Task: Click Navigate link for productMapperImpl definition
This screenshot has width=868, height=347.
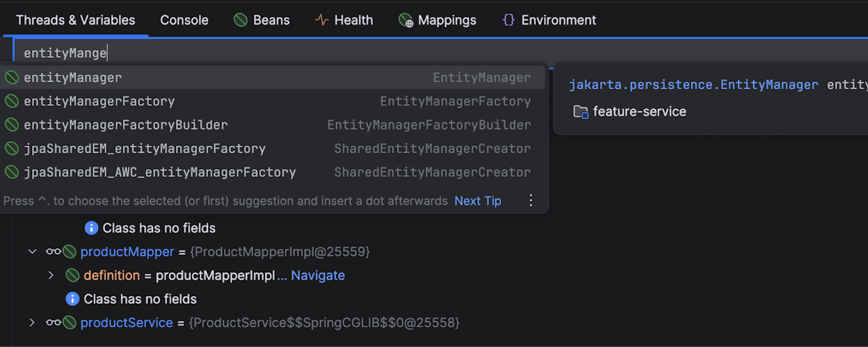Action: [x=318, y=275]
